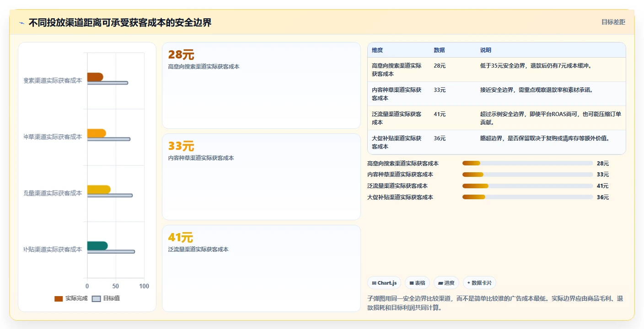Click the 28元 value in the table
Image resolution: width=644 pixels, height=329 pixels.
[x=440, y=66]
